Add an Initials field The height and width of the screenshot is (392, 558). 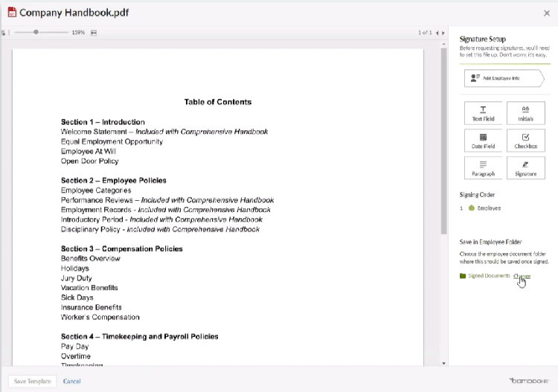pyautogui.click(x=525, y=113)
